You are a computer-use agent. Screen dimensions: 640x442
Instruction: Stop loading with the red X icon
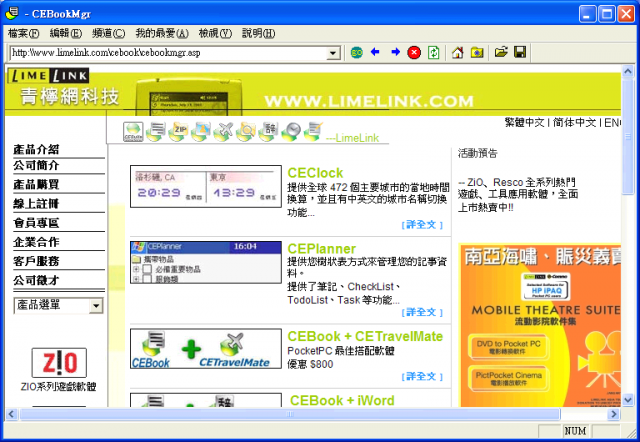[414, 52]
